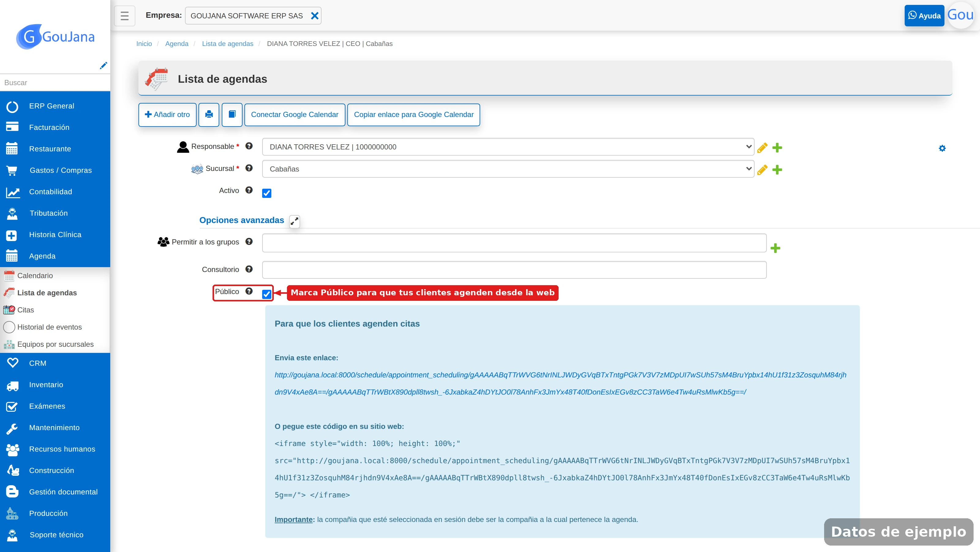980x552 pixels.
Task: Expand the CRM menu
Action: pos(55,363)
